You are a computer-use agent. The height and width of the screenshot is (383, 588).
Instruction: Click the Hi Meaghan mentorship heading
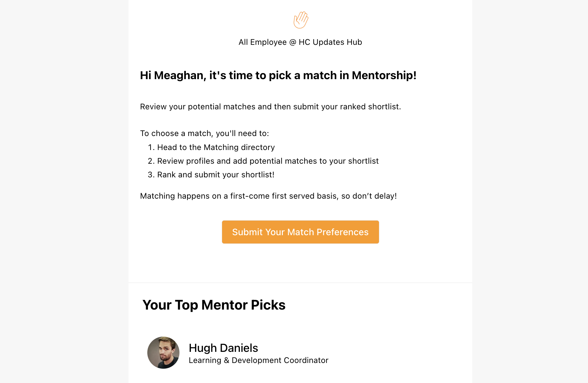click(x=278, y=75)
